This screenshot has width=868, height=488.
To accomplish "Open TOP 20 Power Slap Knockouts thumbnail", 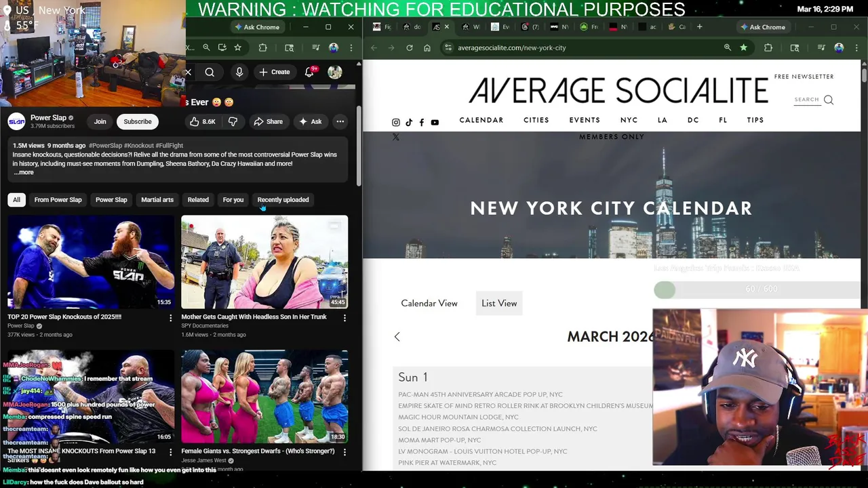I will tap(92, 262).
